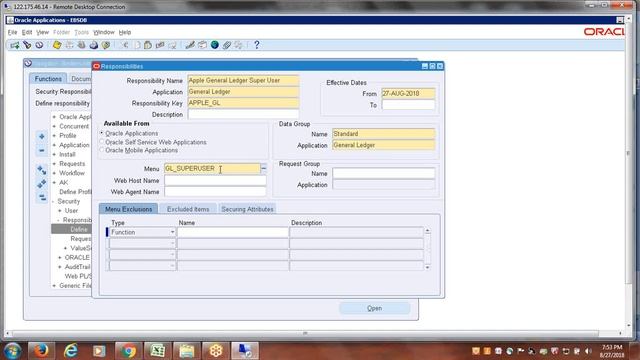Click the Effective Dates From field
This screenshot has width=640, height=360.
(x=408, y=93)
